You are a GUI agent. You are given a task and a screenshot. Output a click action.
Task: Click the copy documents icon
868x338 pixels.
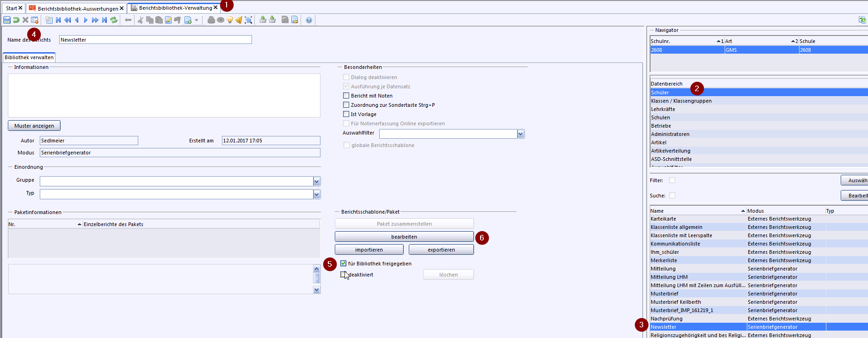point(150,20)
